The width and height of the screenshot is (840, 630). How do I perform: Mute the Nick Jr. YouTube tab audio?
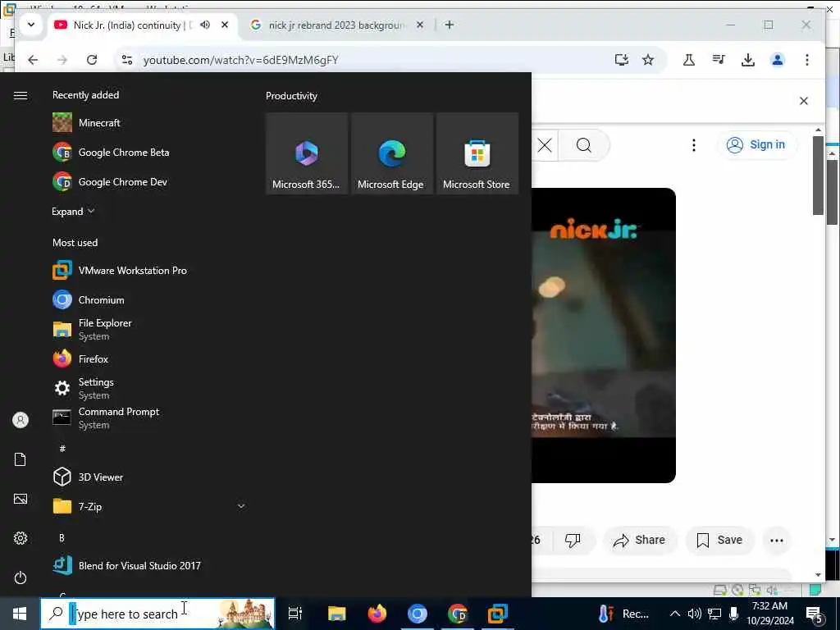coord(205,25)
